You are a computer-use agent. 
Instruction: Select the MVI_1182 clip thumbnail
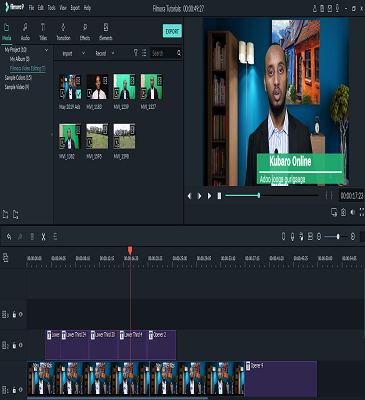[x=70, y=136]
